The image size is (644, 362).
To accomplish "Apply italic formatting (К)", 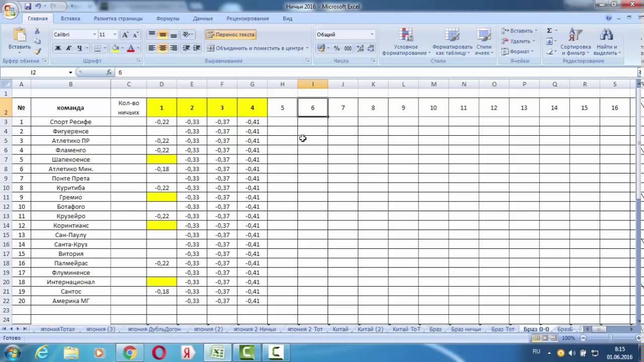I will 69,48.
